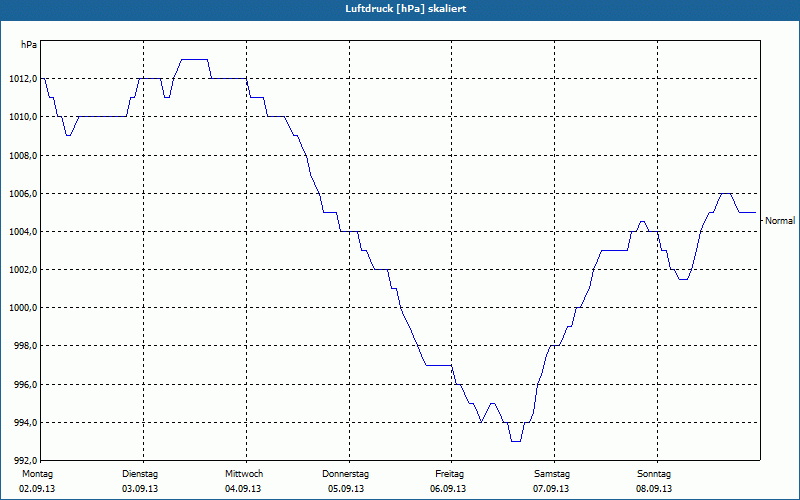
Task: Click the date 04.09.13
Action: 243,489
